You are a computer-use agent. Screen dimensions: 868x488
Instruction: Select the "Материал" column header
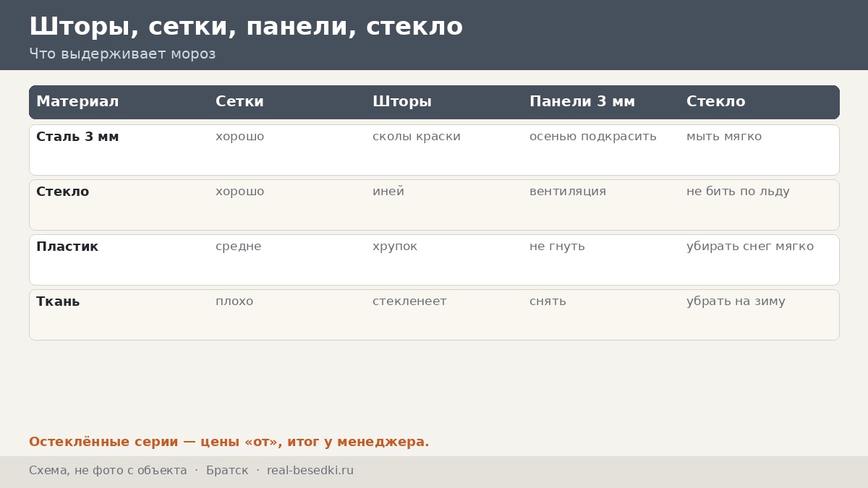click(x=77, y=102)
